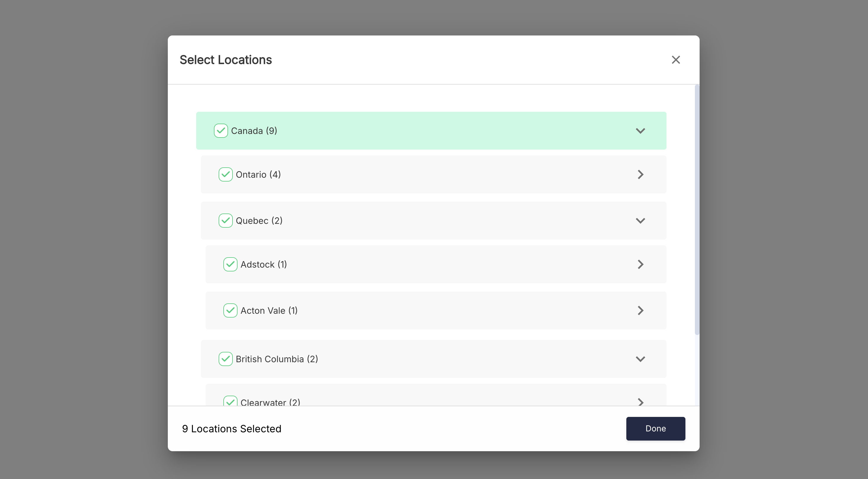Collapse the Quebec row chevron

click(640, 221)
